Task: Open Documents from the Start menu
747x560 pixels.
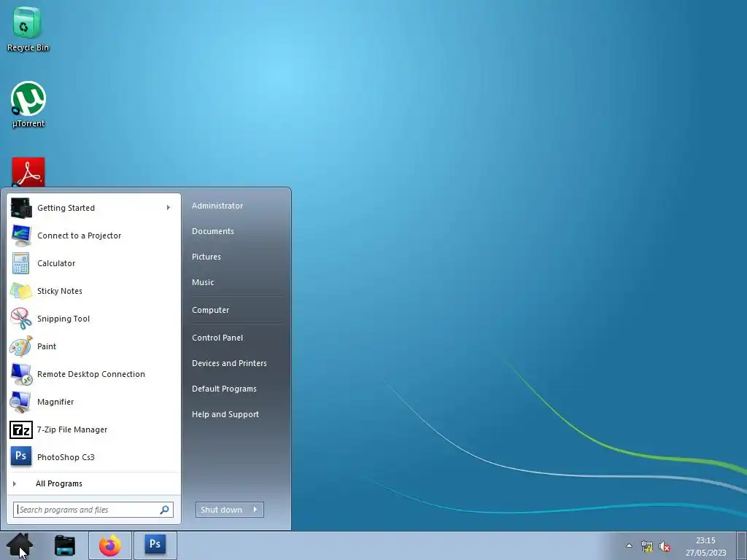Action: 213,231
